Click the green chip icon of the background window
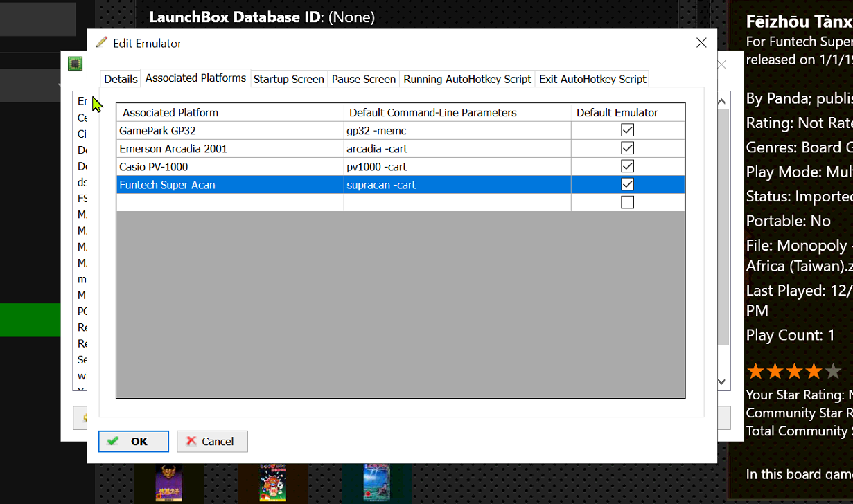Image resolution: width=853 pixels, height=504 pixels. point(75,64)
